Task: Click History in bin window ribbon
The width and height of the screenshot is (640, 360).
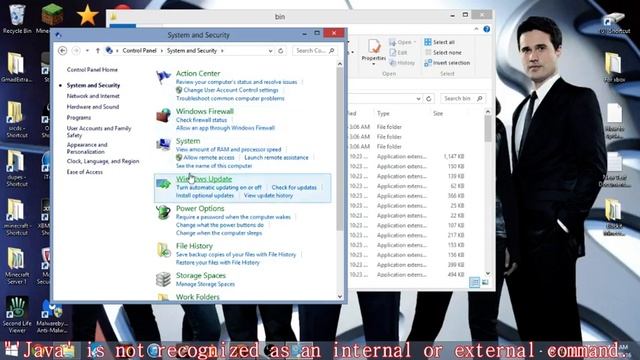Action: pyautogui.click(x=402, y=63)
